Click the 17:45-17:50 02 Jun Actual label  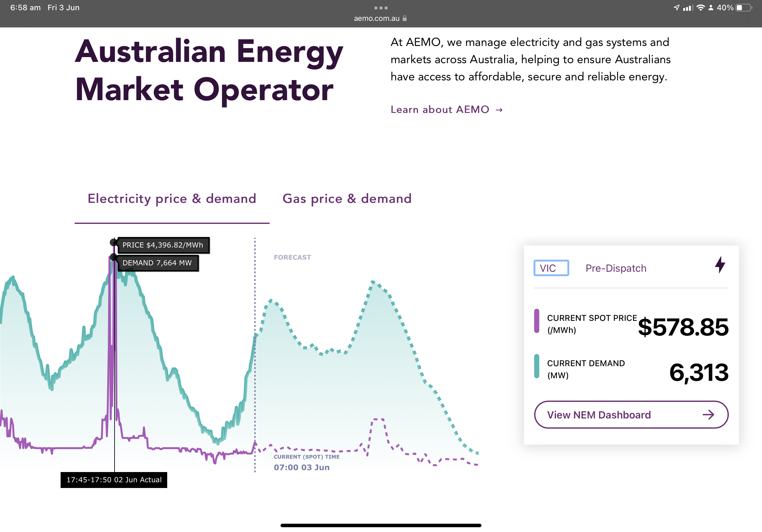tap(114, 480)
